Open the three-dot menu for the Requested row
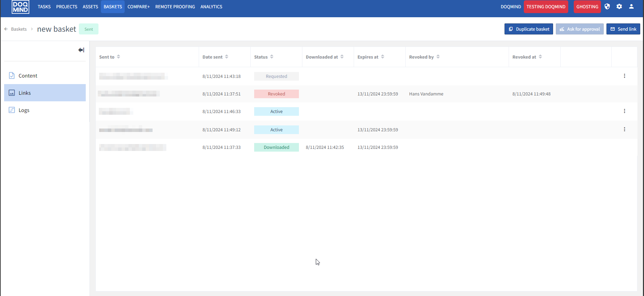Image resolution: width=644 pixels, height=296 pixels. 624,76
